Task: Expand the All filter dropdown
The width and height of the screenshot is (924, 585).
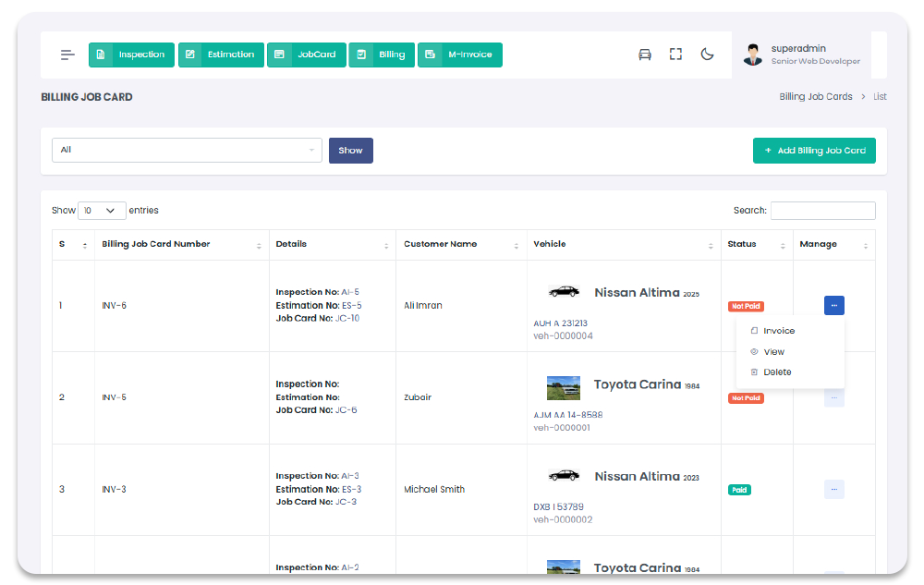Action: point(187,150)
